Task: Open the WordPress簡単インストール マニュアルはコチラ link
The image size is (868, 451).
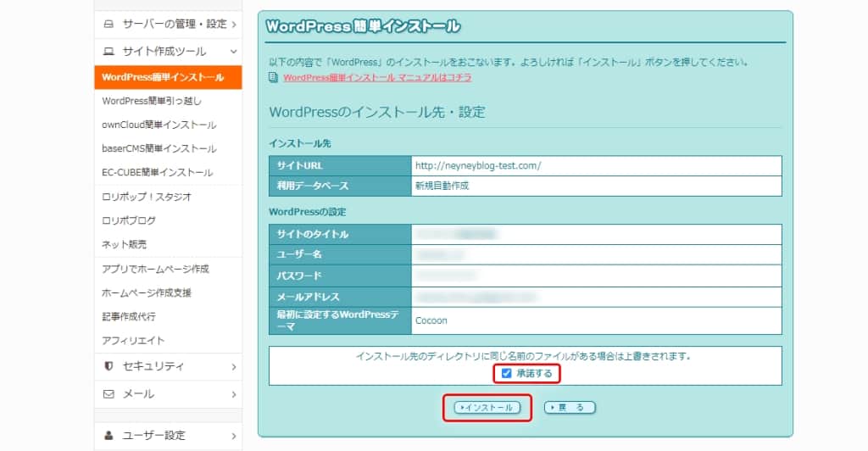Action: (377, 77)
